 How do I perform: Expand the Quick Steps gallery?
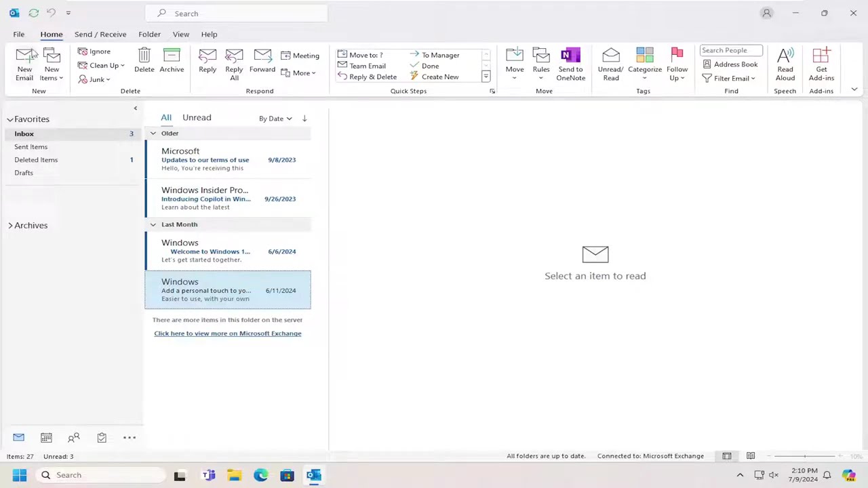[486, 77]
